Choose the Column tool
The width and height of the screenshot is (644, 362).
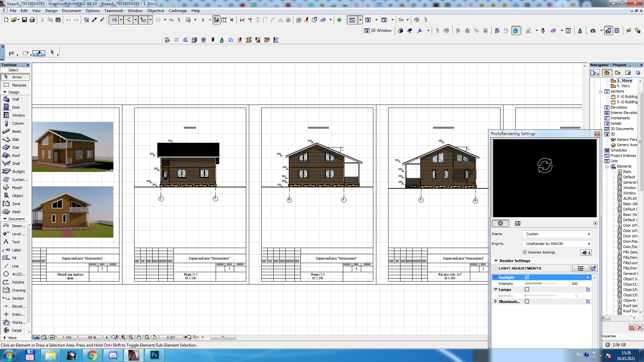tap(15, 123)
